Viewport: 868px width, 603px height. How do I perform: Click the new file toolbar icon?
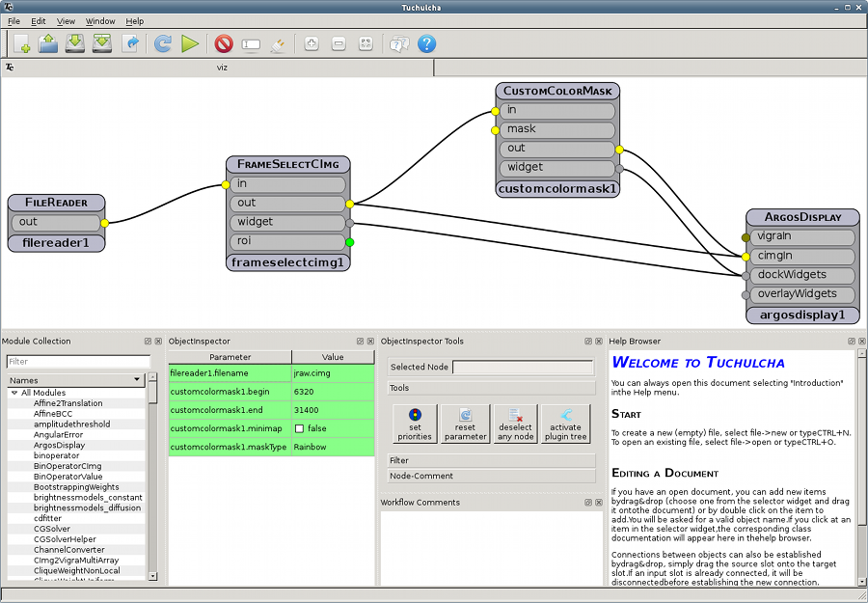click(x=21, y=43)
